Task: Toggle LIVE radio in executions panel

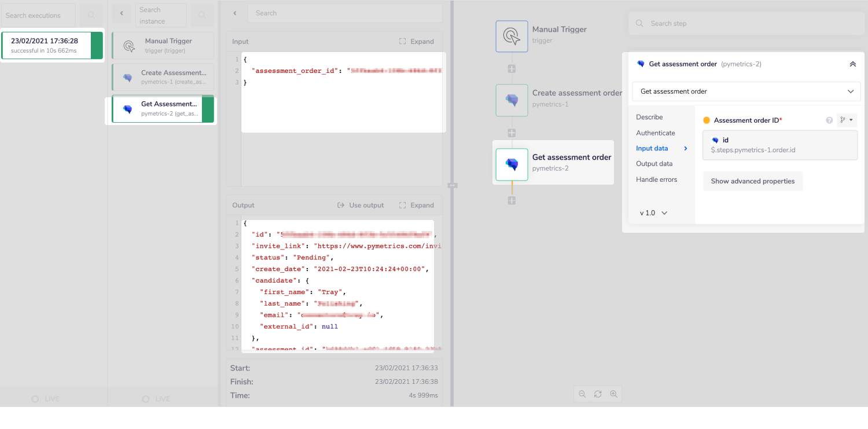Action: coord(35,399)
